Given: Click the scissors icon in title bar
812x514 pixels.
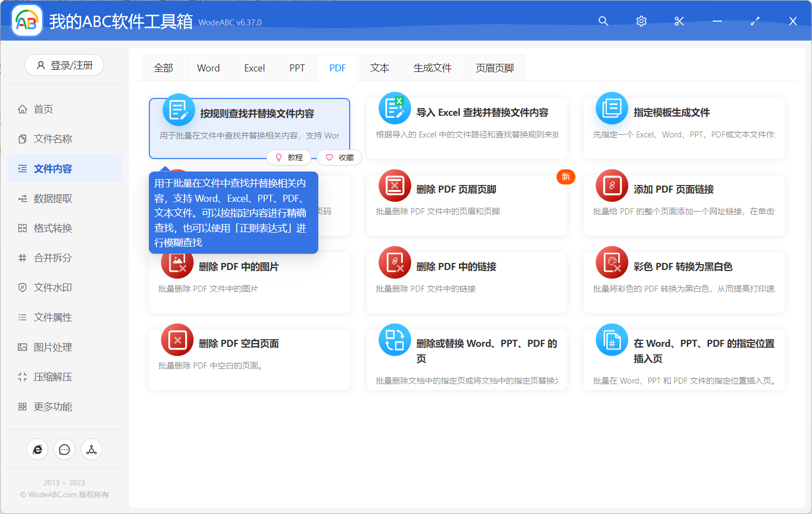Looking at the screenshot, I should (x=679, y=21).
